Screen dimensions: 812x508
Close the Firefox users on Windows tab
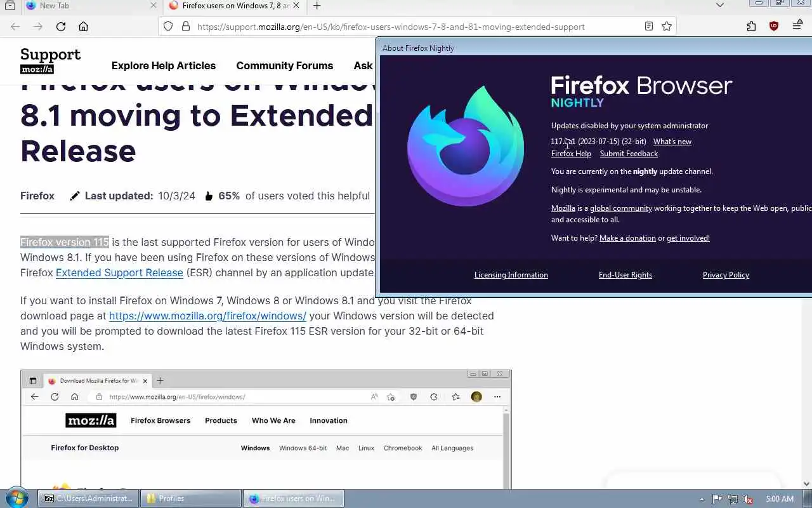pyautogui.click(x=296, y=6)
